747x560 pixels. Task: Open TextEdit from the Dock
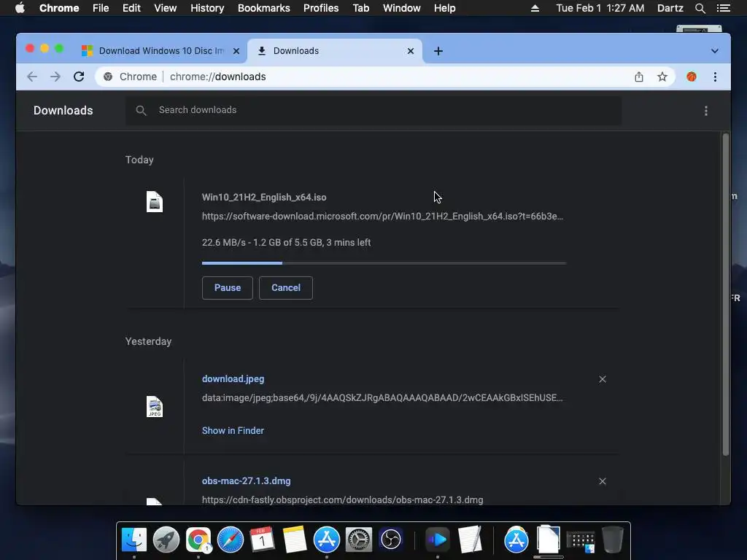(x=470, y=540)
